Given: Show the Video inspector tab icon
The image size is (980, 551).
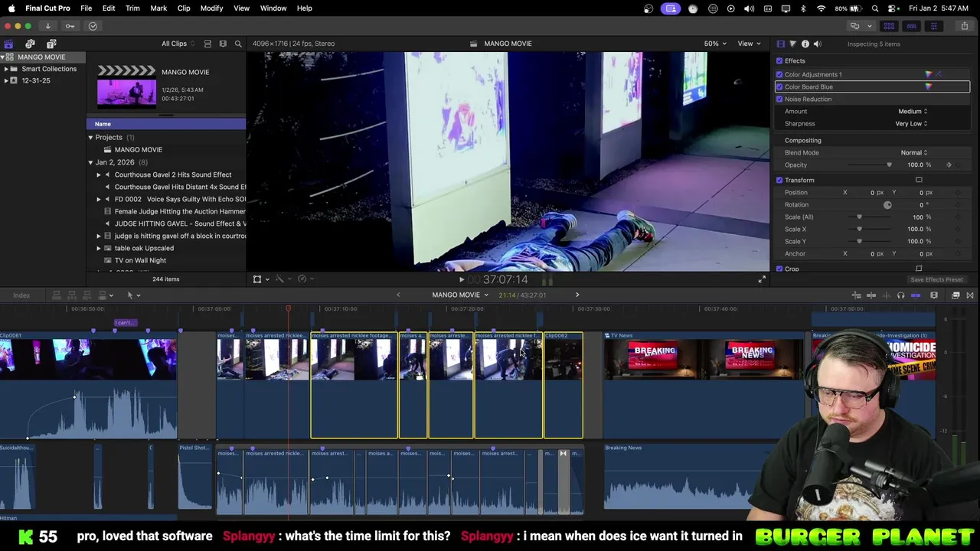Looking at the screenshot, I should (780, 44).
